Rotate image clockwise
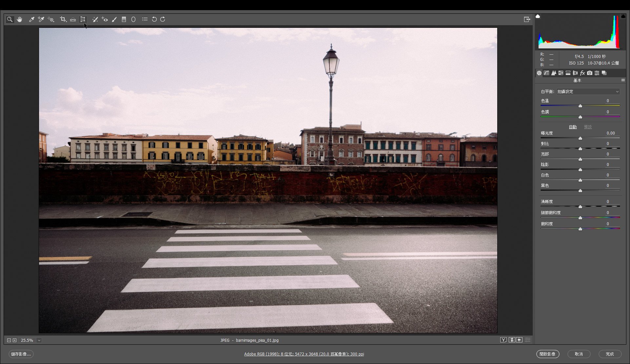The width and height of the screenshot is (630, 364). tap(163, 19)
